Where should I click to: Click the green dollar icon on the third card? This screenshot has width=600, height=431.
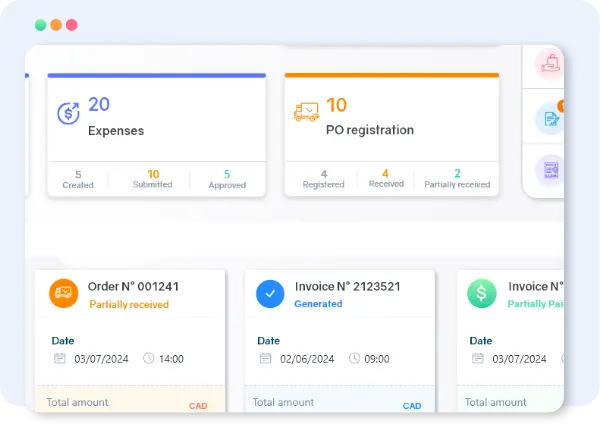pos(481,293)
